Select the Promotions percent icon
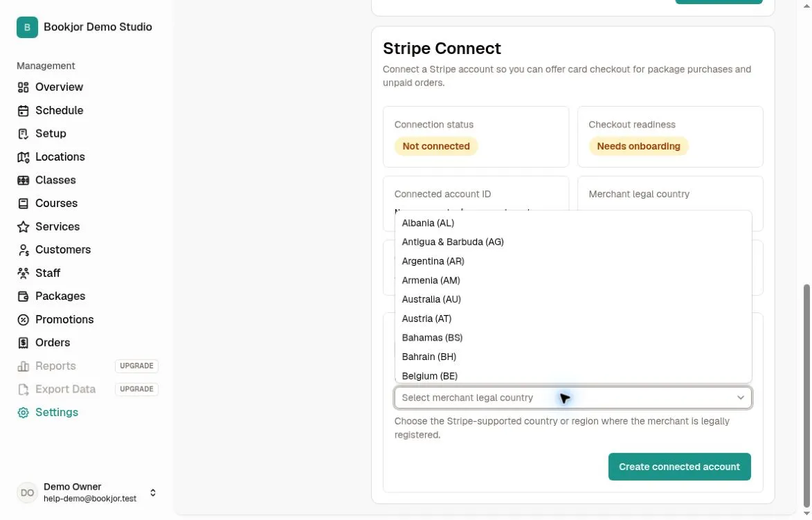This screenshot has width=812, height=520. click(24, 320)
